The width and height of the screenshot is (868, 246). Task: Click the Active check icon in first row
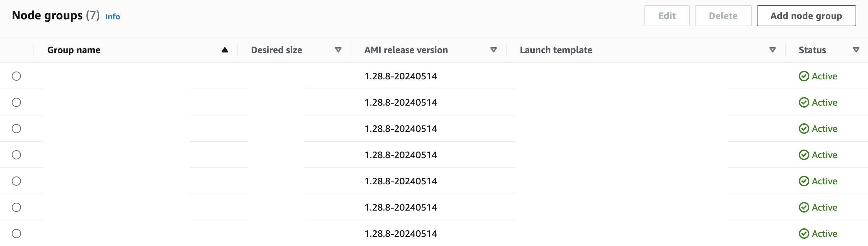(804, 76)
